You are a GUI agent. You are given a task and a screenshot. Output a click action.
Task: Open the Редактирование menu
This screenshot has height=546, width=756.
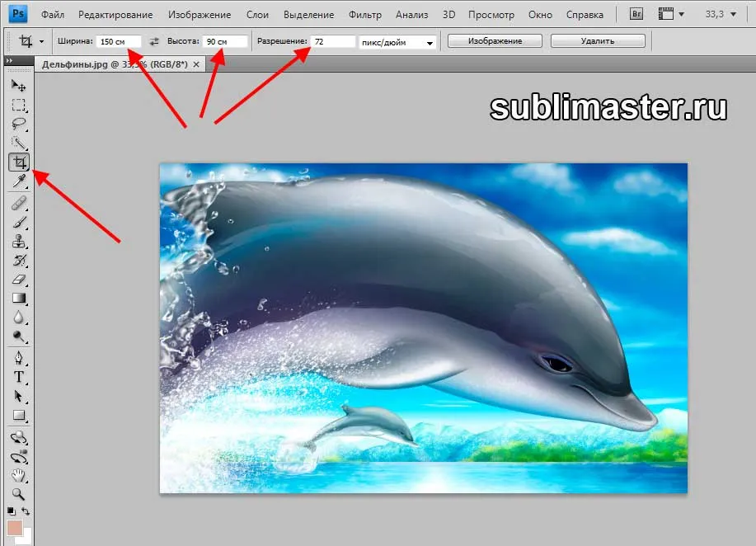coord(115,15)
